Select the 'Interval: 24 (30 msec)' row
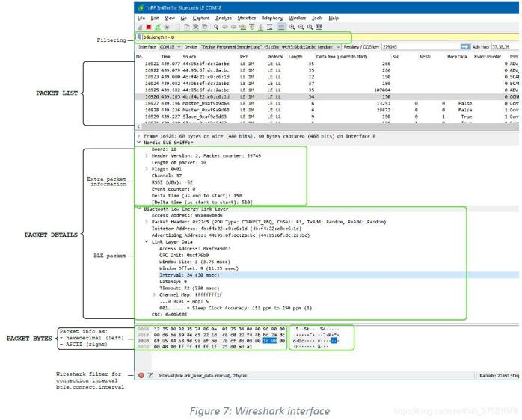This screenshot has height=420, width=522. point(339,275)
